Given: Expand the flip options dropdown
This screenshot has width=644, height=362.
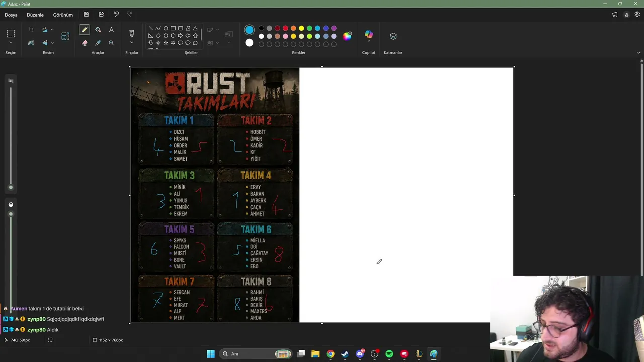Looking at the screenshot, I should pos(52,43).
